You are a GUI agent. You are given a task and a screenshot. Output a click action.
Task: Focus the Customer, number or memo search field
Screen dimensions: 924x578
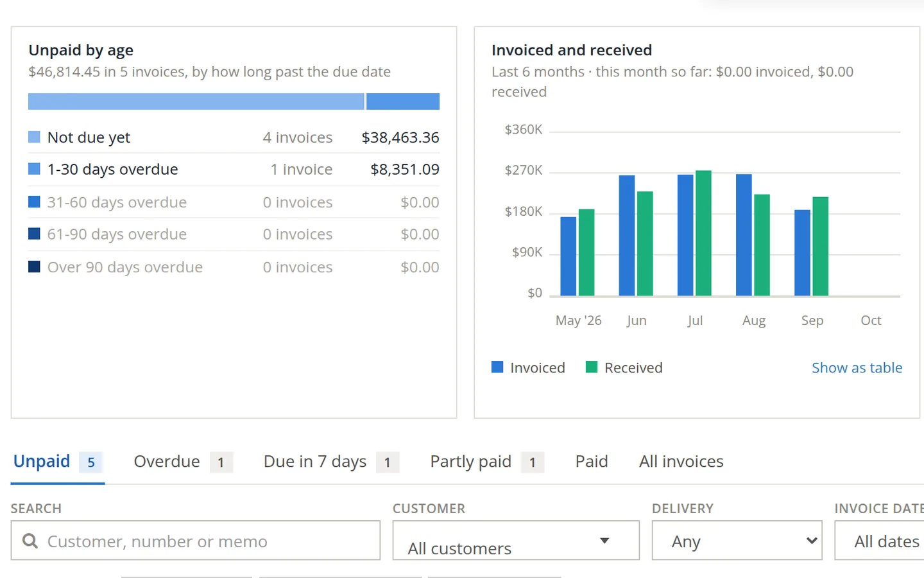196,541
